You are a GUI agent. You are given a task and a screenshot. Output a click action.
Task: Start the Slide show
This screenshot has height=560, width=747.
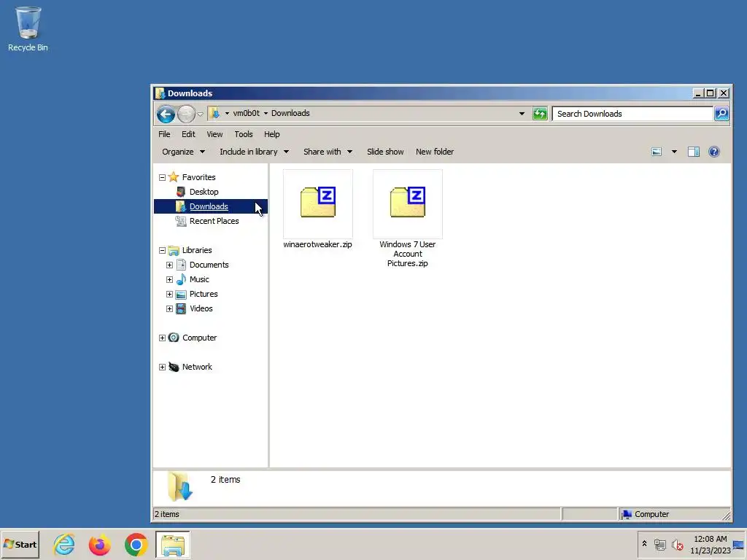pos(385,152)
